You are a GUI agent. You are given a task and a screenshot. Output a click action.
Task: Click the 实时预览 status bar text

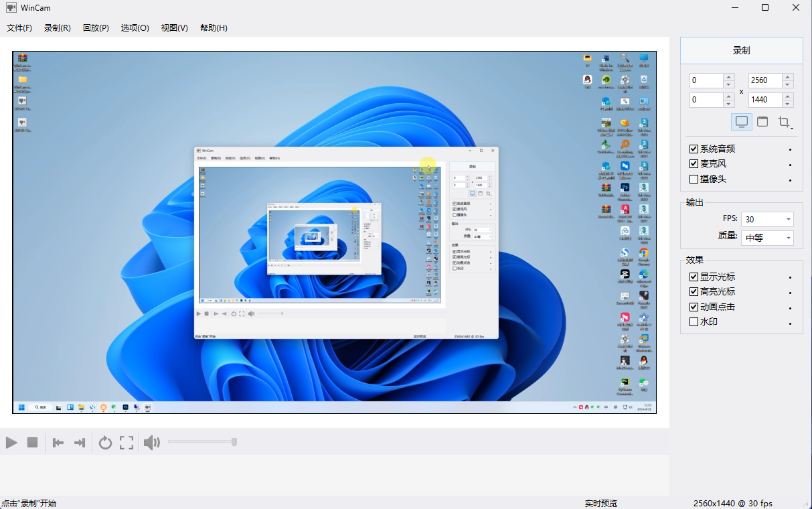click(601, 503)
